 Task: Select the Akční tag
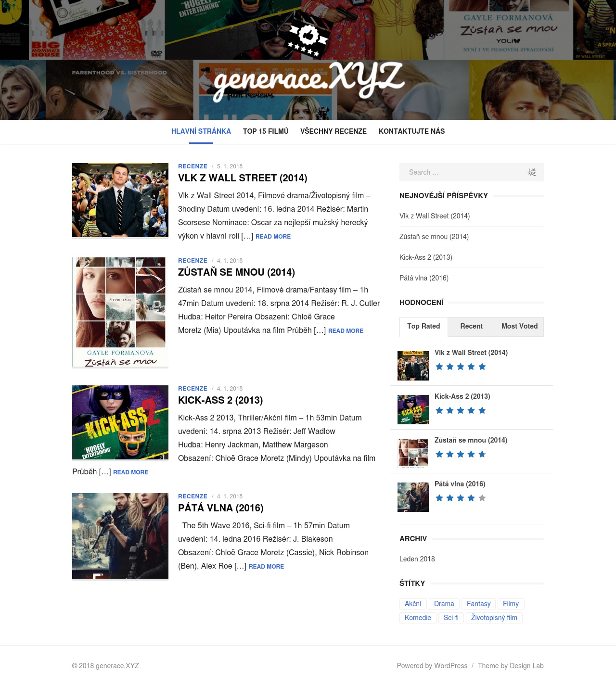(413, 604)
